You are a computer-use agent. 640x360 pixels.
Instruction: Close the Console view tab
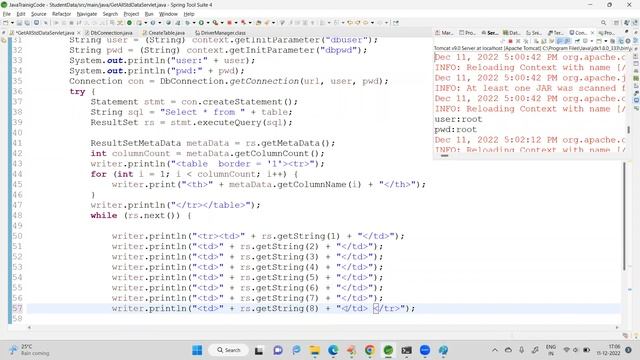(x=593, y=33)
